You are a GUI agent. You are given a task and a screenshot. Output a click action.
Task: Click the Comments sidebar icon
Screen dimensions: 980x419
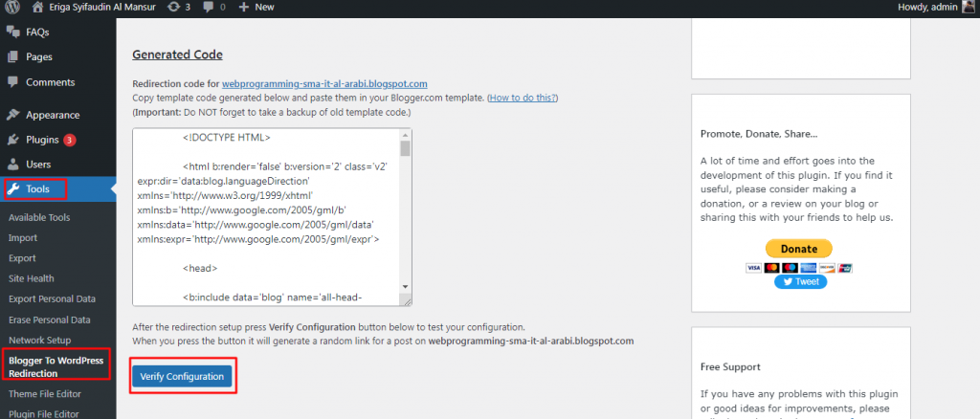click(x=13, y=82)
